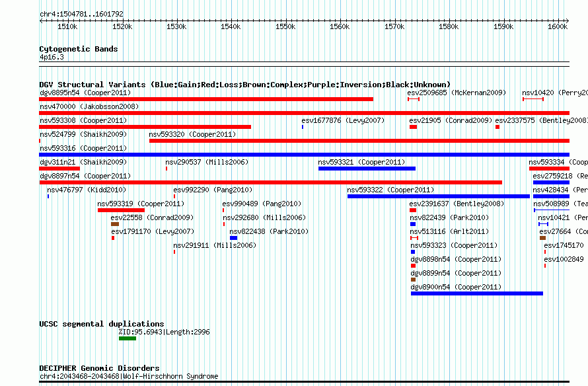This screenshot has width=588, height=386.
Task: Select the blue esv2759218 gain bar
Action: tap(551, 182)
